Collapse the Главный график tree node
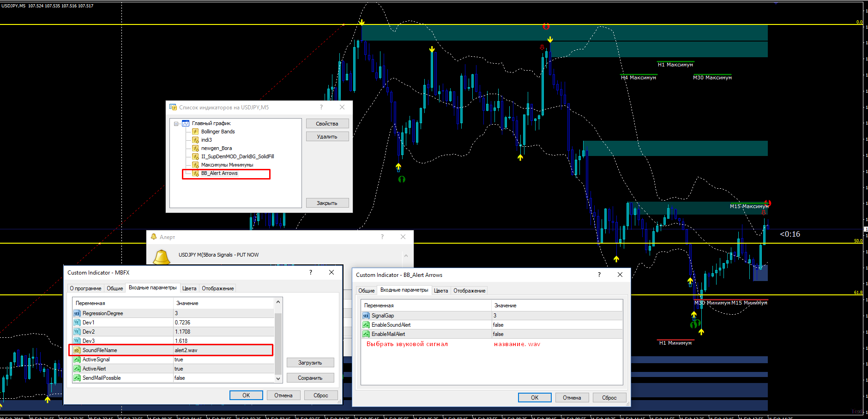This screenshot has height=419, width=868. tap(176, 124)
